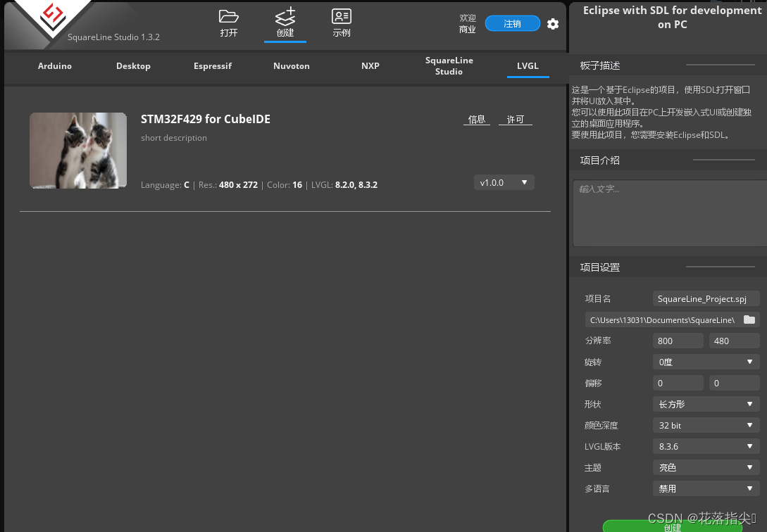Viewport: 767px width, 532px height.
Task: Open the 许可 license link
Action: (515, 119)
